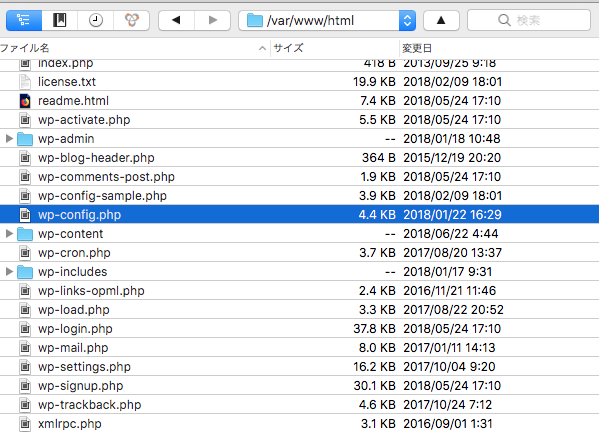Viewport: 599px width, 432px height.
Task: Show the connection history view
Action: coord(96,20)
